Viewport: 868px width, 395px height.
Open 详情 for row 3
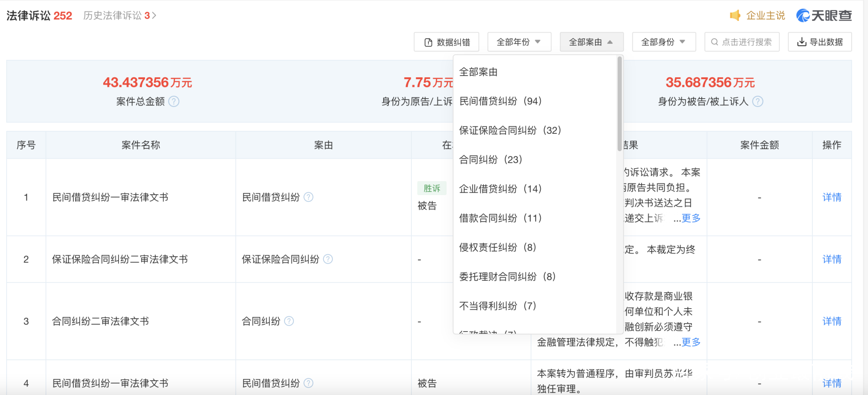[x=832, y=321]
